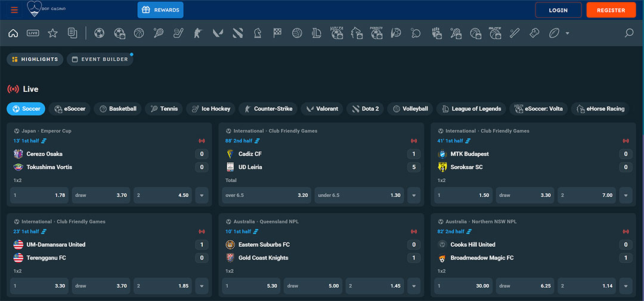Bet on Cooks Hill United win at 30.00
The image size is (644, 301).
pyautogui.click(x=463, y=286)
